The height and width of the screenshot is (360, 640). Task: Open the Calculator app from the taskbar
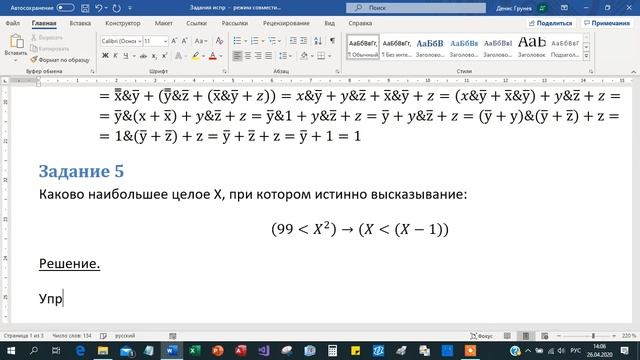pos(332,351)
